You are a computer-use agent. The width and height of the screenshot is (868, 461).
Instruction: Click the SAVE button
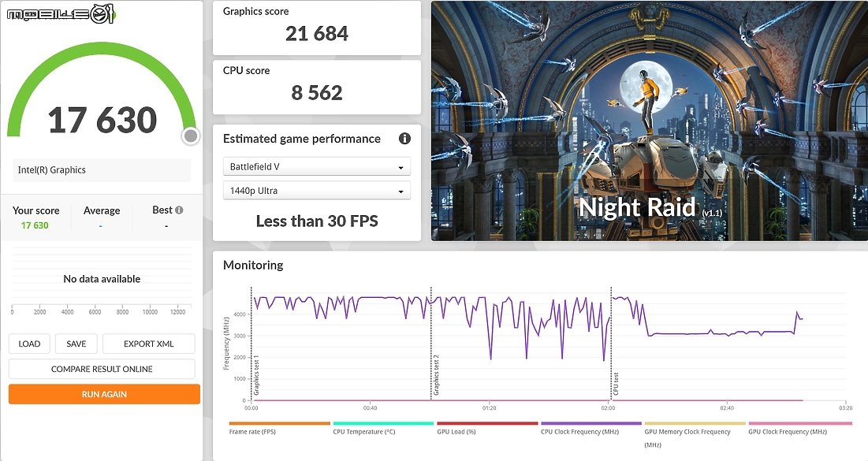tap(76, 344)
